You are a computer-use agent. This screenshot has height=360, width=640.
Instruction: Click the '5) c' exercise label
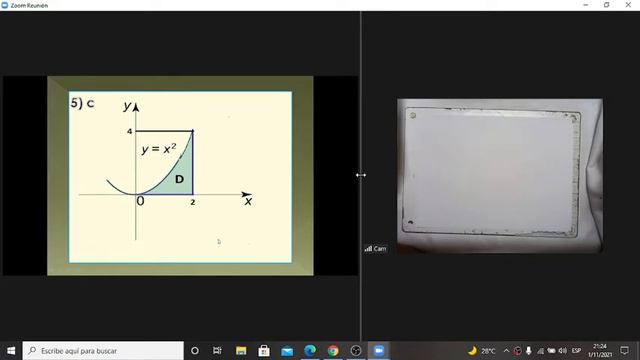82,103
